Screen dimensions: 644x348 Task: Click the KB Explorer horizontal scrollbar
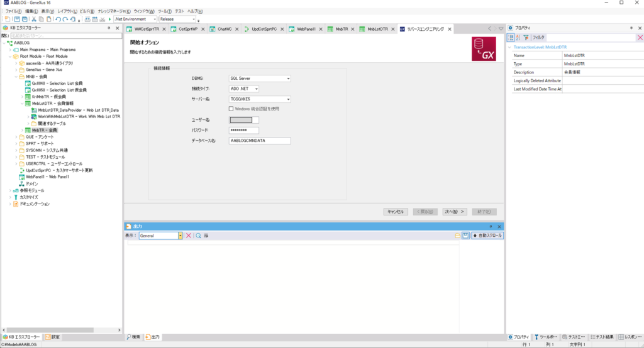click(x=62, y=330)
